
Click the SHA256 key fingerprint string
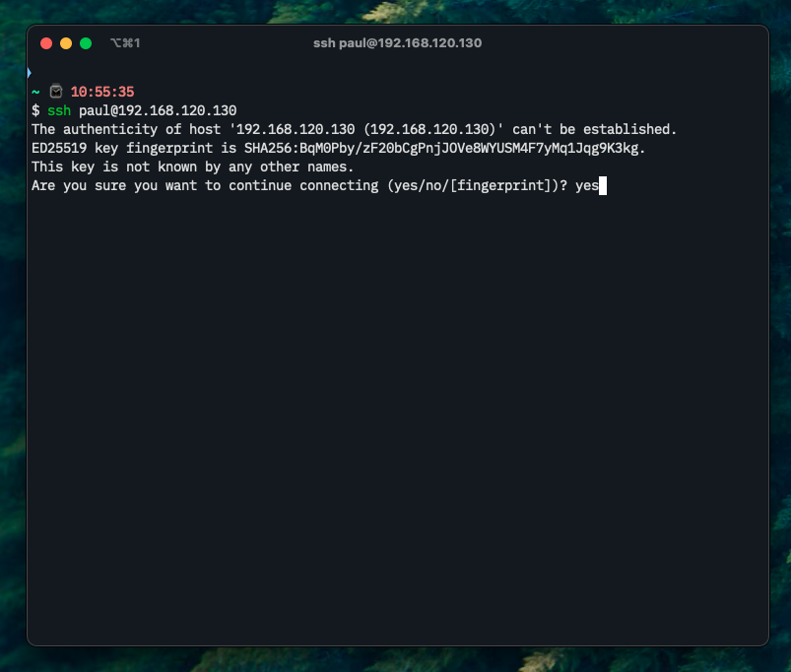(444, 148)
